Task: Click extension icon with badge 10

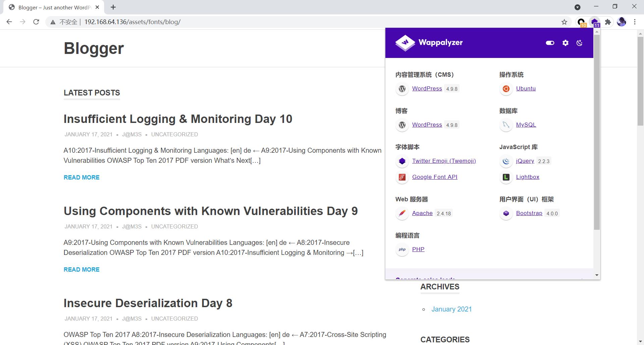Action: pos(581,22)
